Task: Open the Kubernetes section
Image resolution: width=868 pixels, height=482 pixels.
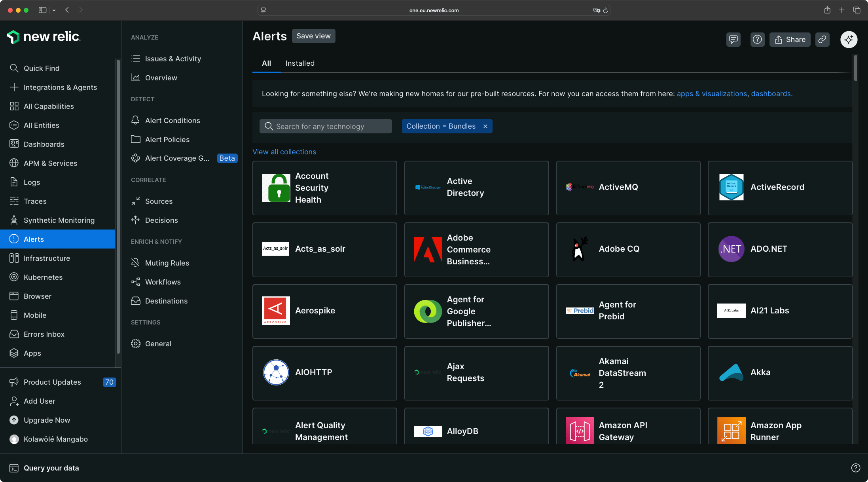Action: (x=44, y=277)
